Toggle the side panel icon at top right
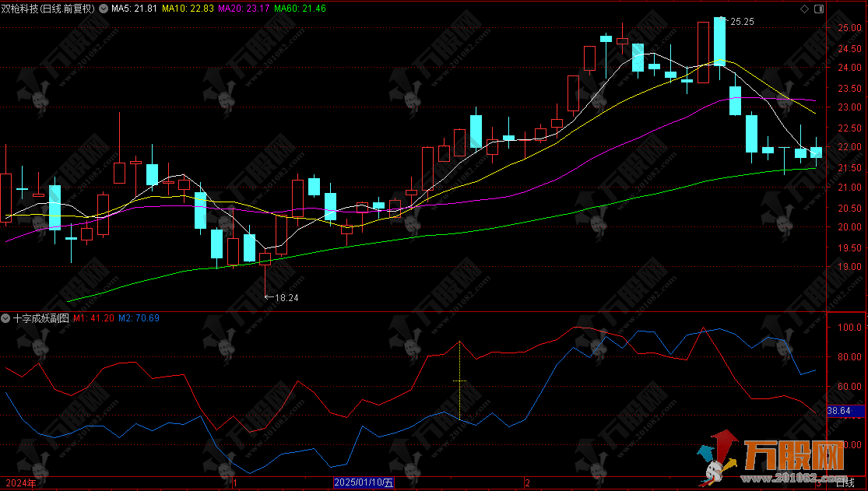The width and height of the screenshot is (868, 491). click(x=819, y=9)
